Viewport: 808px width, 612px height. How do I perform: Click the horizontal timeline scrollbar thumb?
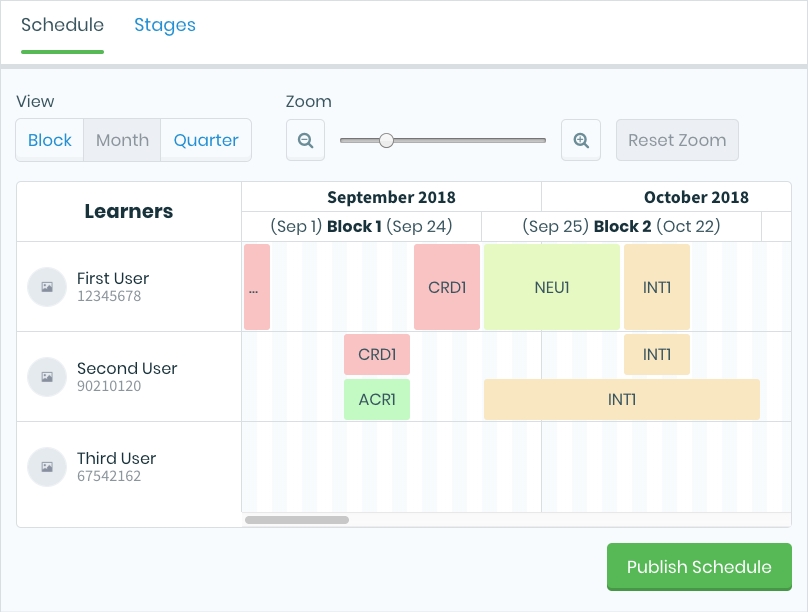click(x=297, y=520)
